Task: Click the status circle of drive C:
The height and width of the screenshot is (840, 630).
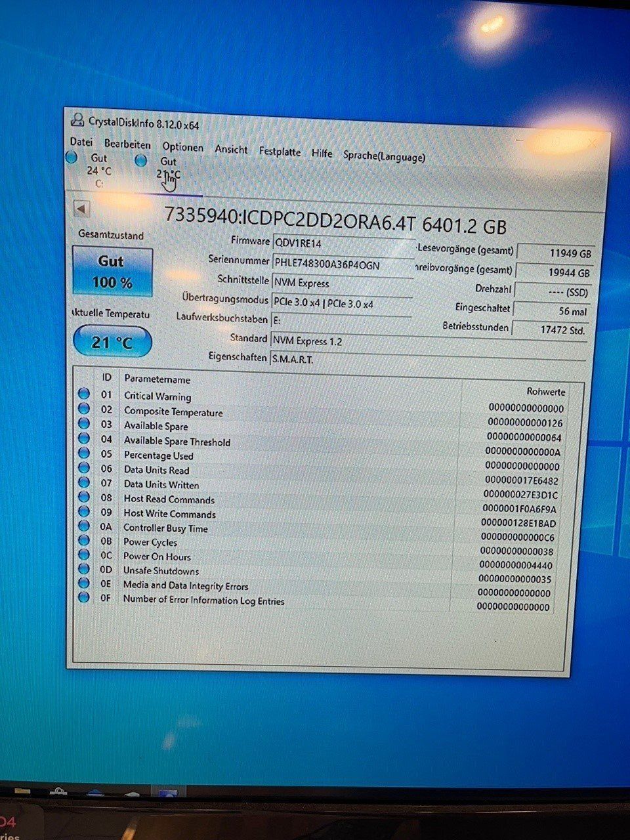Action: [x=72, y=157]
